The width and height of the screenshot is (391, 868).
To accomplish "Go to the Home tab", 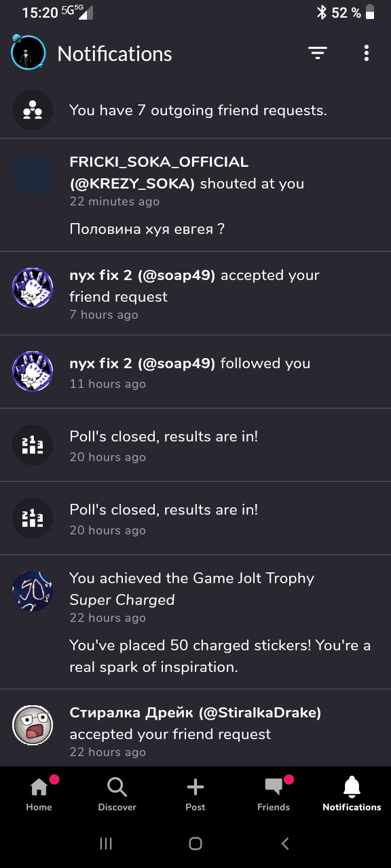I will 39,793.
